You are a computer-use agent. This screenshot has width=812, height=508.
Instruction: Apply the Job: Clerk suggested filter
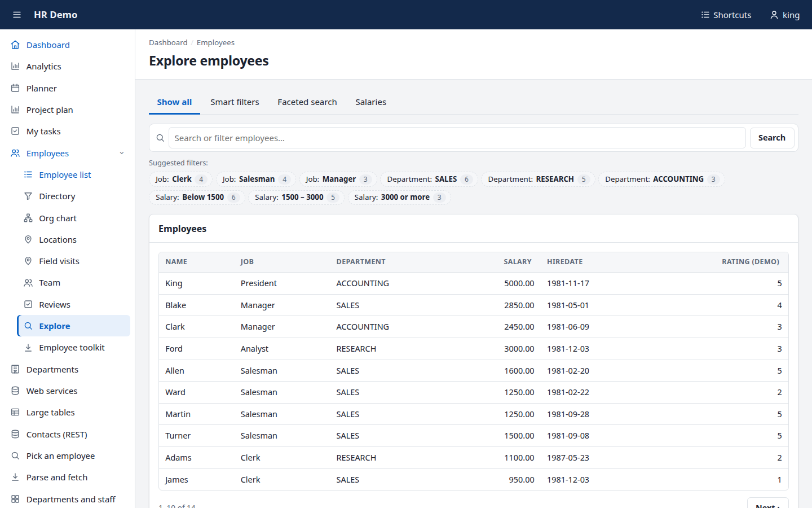pyautogui.click(x=180, y=179)
